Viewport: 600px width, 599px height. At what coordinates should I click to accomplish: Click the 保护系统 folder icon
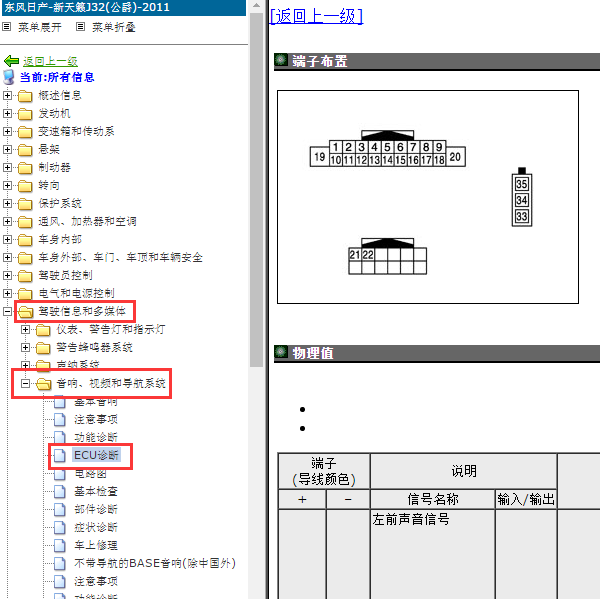click(x=25, y=204)
